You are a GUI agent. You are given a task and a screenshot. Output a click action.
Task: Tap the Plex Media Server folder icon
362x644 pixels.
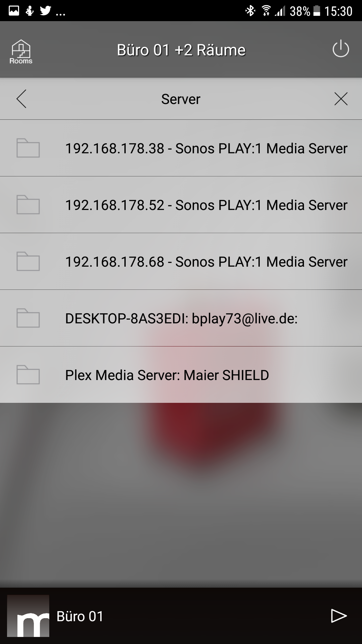pos(28,375)
